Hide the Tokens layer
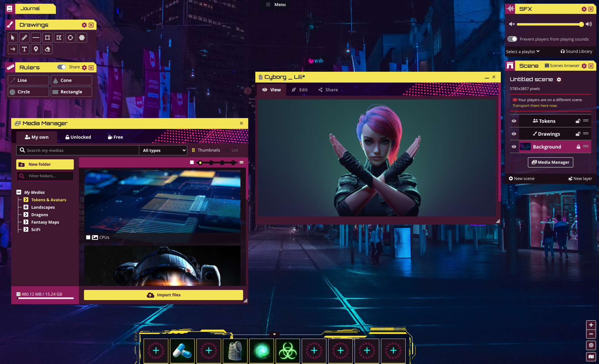Image resolution: width=599 pixels, height=364 pixels. [x=514, y=121]
